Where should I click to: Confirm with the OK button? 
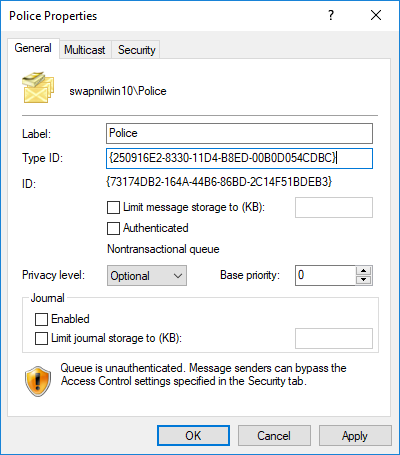pyautogui.click(x=193, y=436)
